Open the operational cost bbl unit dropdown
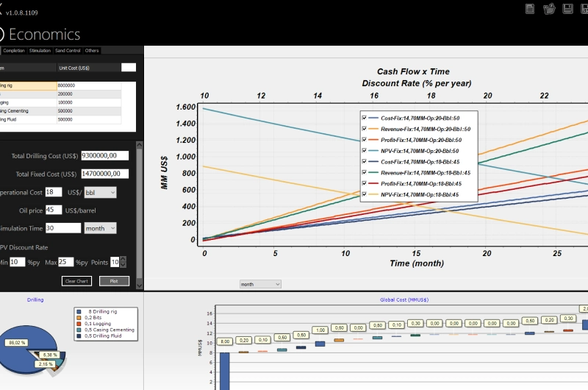This screenshot has width=588, height=390. click(100, 192)
